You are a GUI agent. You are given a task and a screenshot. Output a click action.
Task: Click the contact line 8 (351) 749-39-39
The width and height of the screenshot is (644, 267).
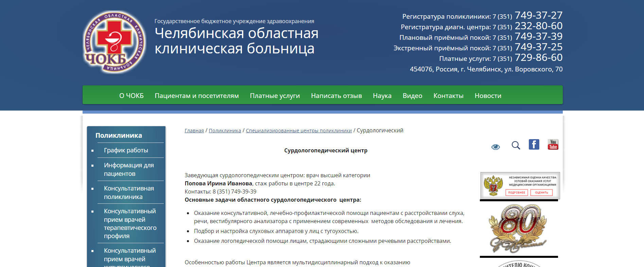click(x=221, y=192)
